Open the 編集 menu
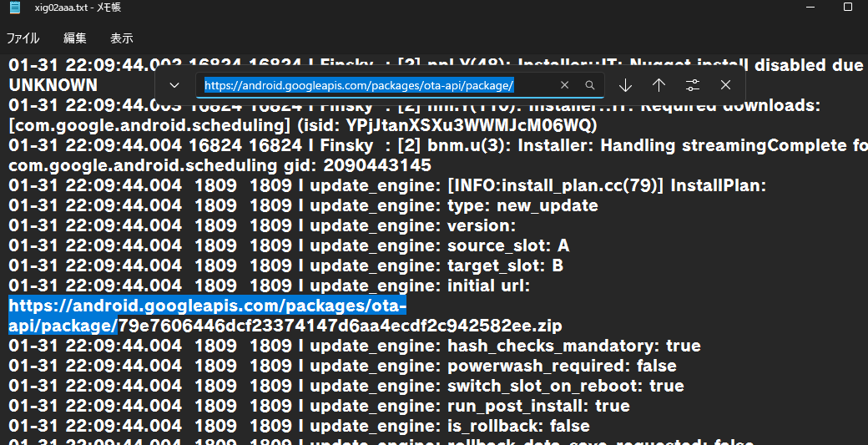 (75, 38)
